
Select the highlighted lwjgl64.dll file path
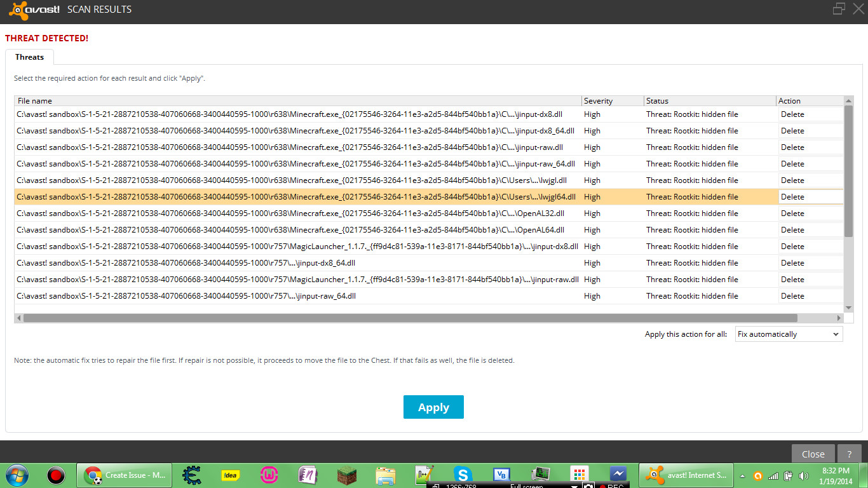(x=296, y=197)
